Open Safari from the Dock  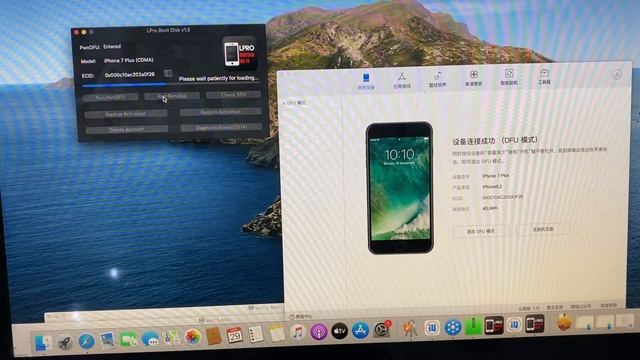tap(86, 342)
